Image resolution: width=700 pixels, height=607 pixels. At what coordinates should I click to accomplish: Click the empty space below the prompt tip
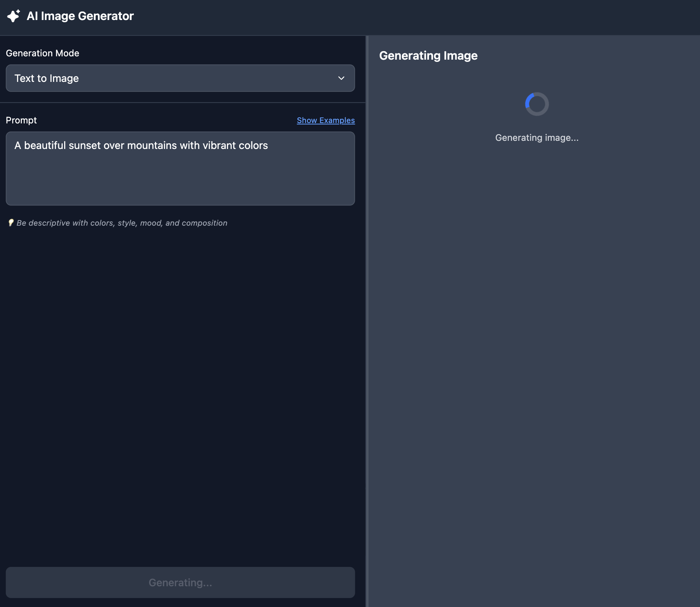click(x=180, y=371)
